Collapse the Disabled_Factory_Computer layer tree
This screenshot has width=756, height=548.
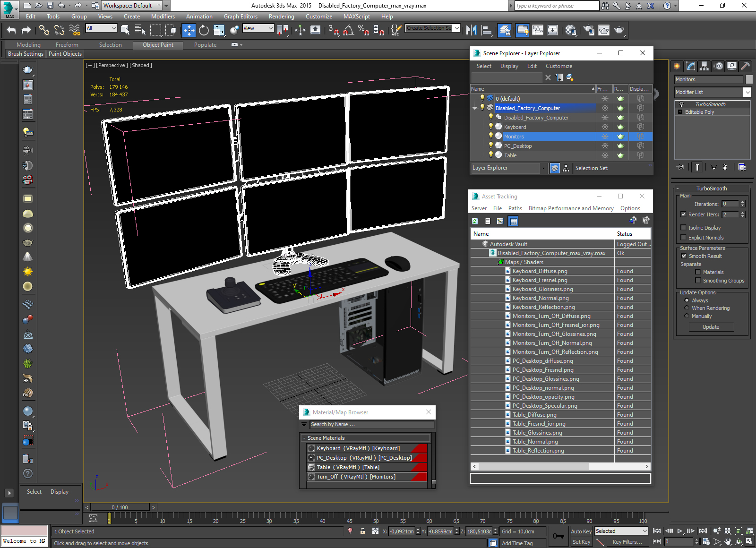(474, 108)
